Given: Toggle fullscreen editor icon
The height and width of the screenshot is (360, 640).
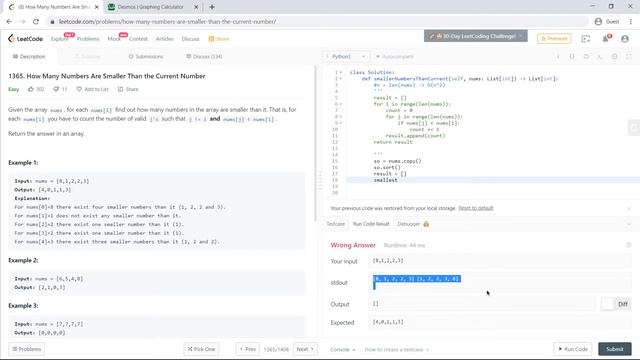Looking at the screenshot, I should pos(629,56).
